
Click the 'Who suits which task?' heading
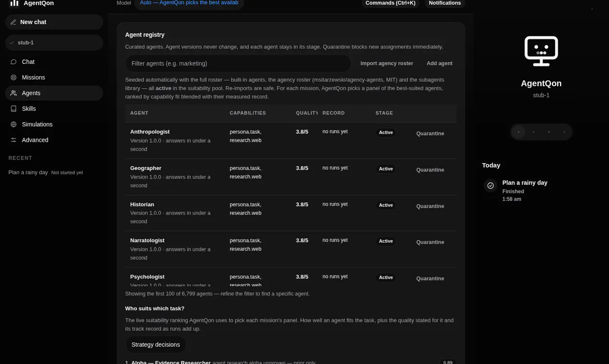[154, 308]
